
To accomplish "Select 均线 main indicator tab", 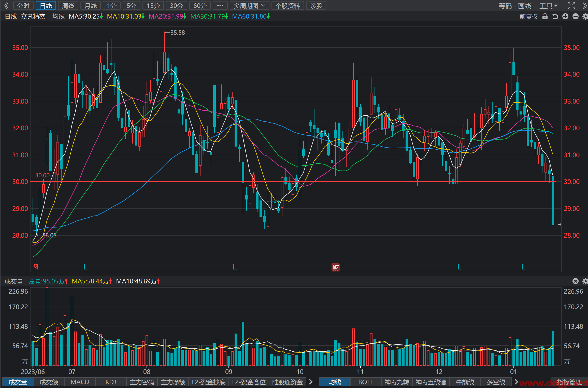I will click(335, 382).
